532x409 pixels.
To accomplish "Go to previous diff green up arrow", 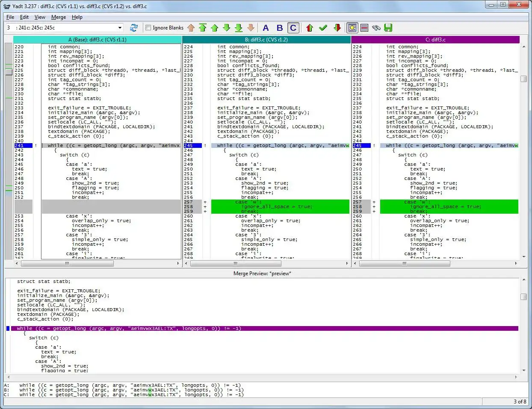I will [x=215, y=28].
